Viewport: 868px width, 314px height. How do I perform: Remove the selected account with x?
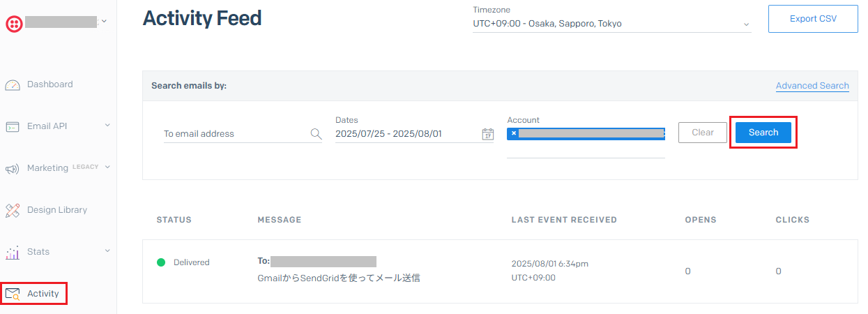514,133
